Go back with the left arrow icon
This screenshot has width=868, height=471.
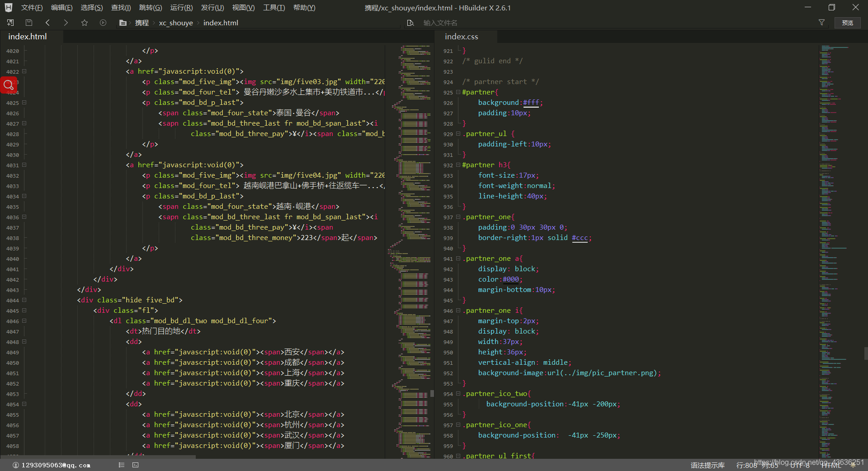[x=47, y=23]
